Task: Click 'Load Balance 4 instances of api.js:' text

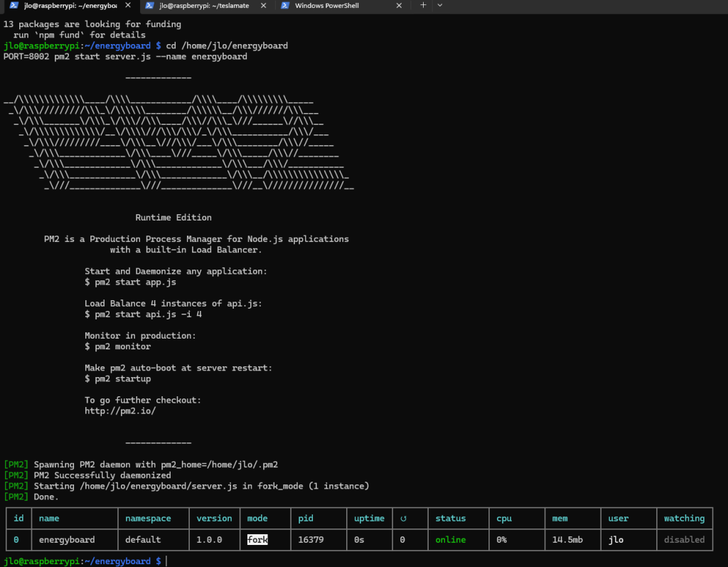Action: (173, 304)
